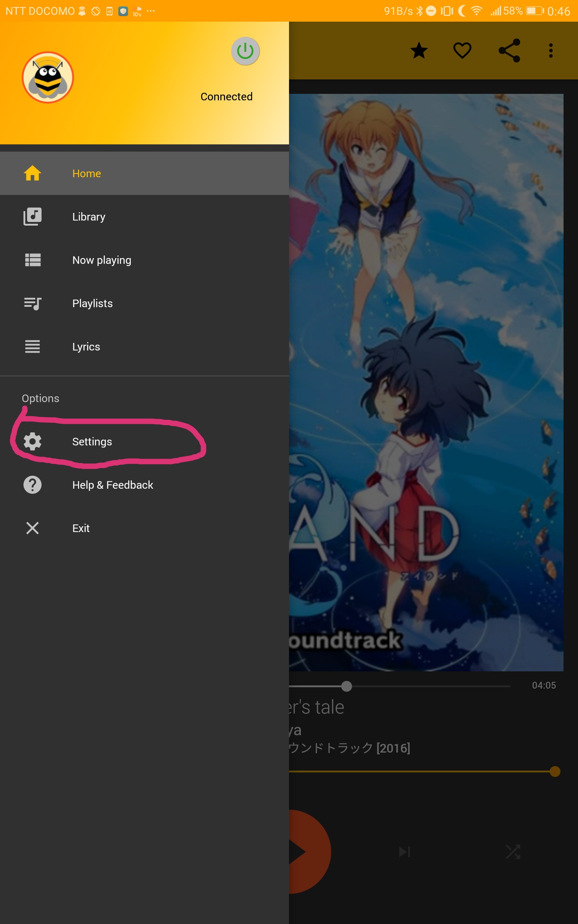Tap the MusicBee bee logo avatar
The width and height of the screenshot is (578, 924).
pyautogui.click(x=48, y=78)
